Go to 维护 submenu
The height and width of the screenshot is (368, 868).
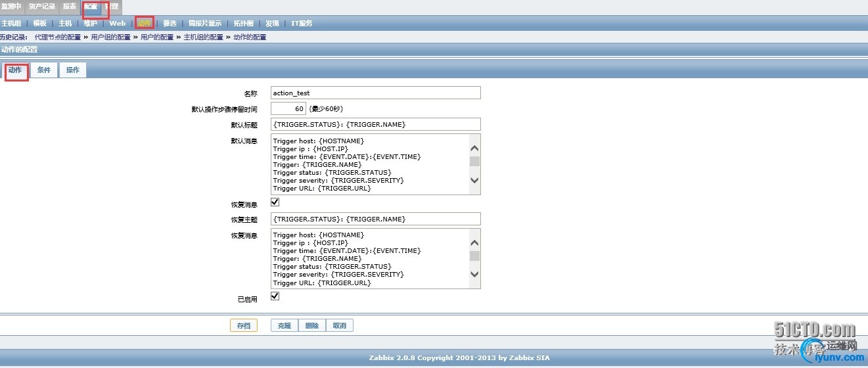point(91,23)
